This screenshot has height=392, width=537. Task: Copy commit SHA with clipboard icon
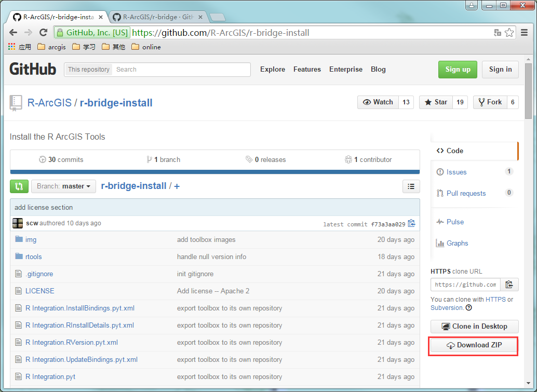coord(412,224)
